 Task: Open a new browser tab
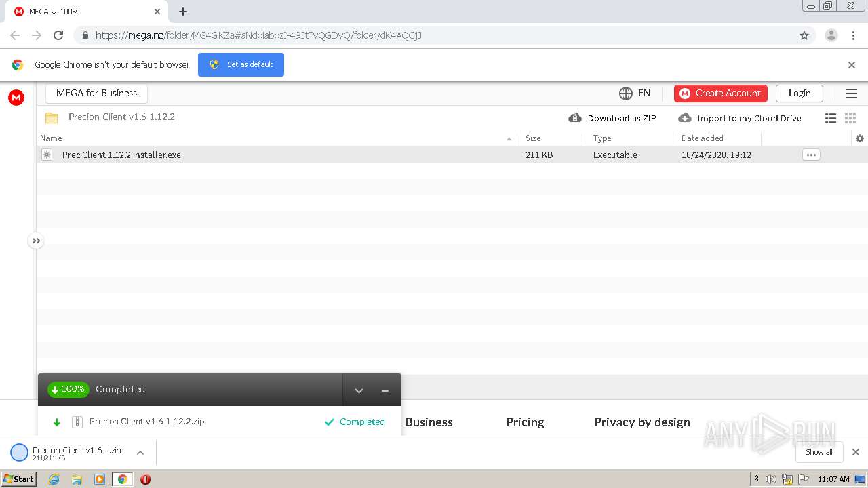point(183,12)
